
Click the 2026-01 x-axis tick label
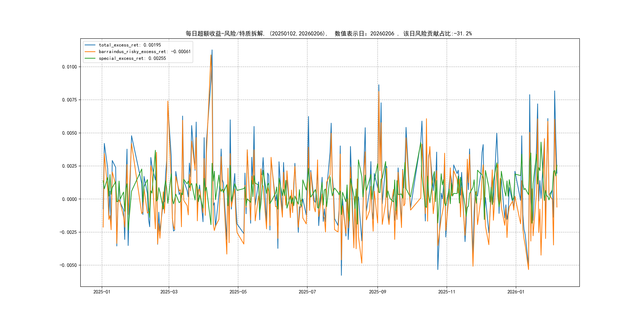(x=516, y=292)
